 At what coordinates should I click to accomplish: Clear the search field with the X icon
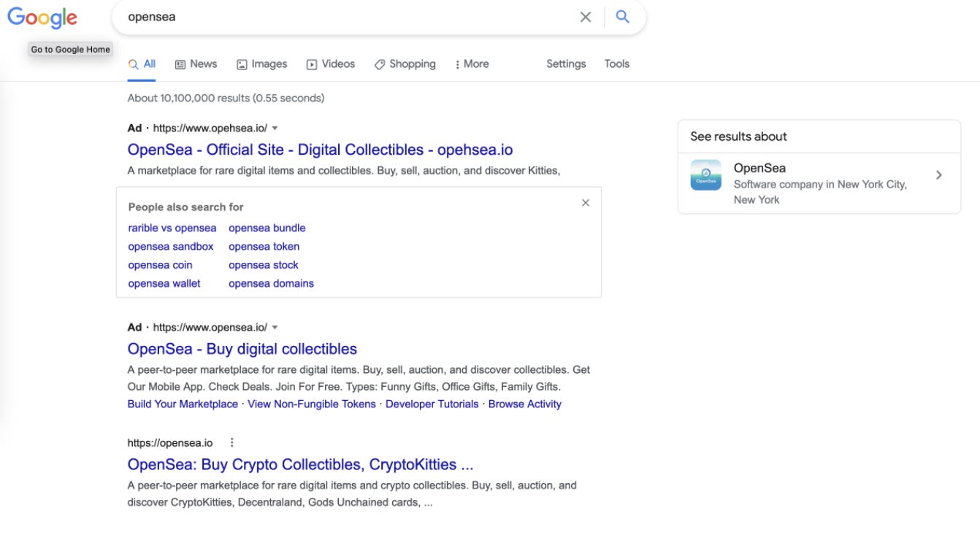[586, 17]
